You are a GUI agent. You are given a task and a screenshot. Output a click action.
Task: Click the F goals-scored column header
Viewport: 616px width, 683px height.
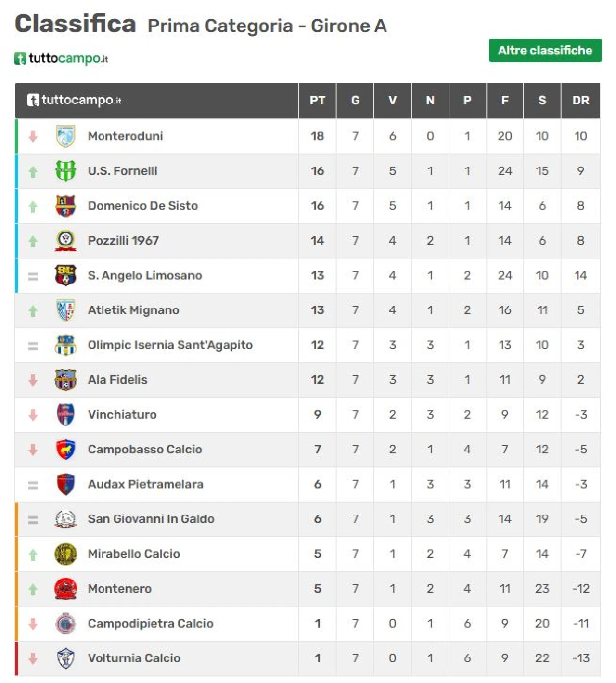tap(505, 101)
